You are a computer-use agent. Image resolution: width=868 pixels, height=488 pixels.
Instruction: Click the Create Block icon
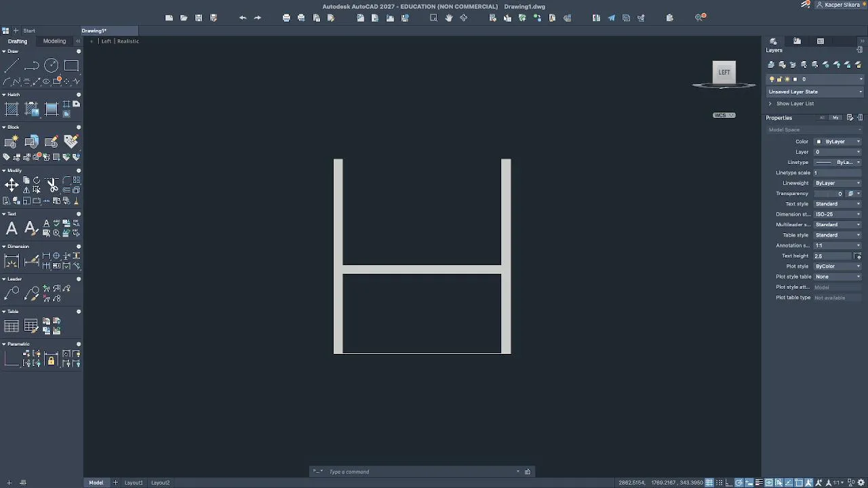(12, 142)
